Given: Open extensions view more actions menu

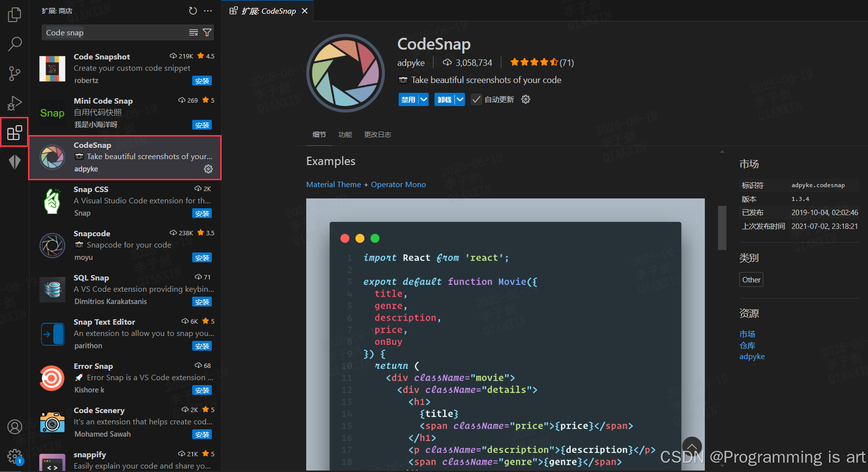Looking at the screenshot, I should click(x=208, y=11).
